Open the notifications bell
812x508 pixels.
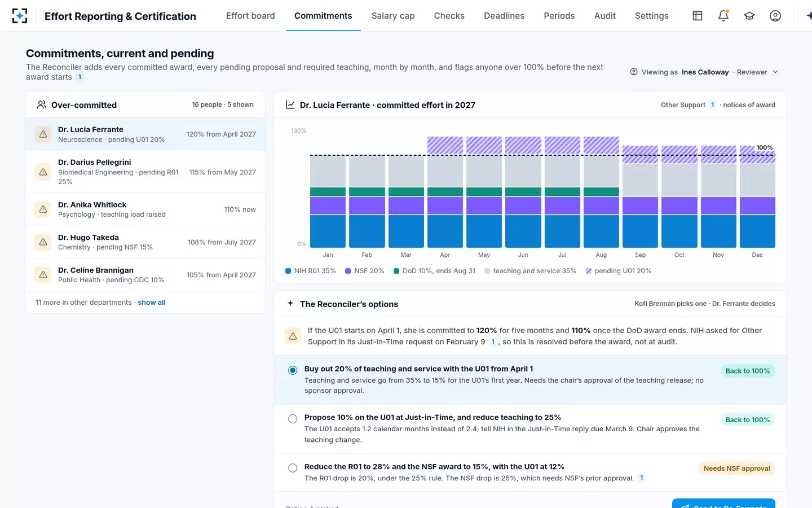[723, 16]
